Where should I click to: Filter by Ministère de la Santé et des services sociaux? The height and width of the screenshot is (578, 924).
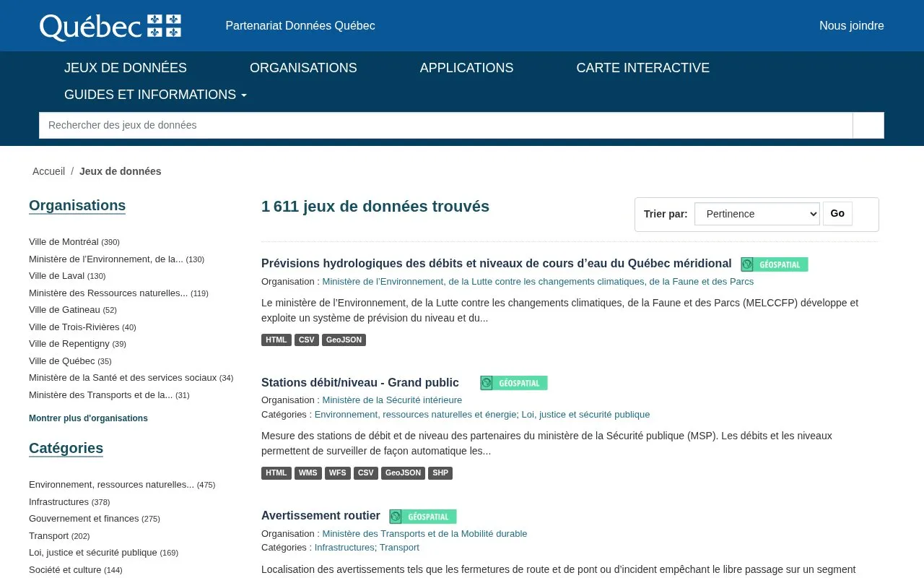click(x=131, y=378)
